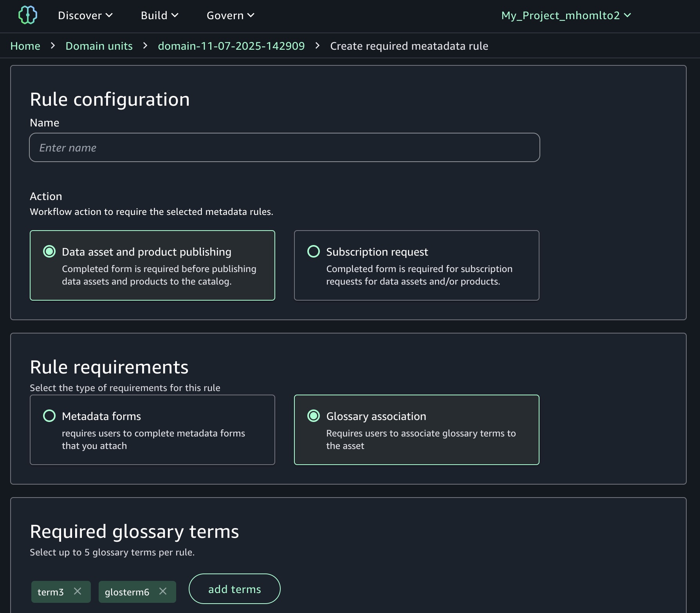Screen dimensions: 700x613
Task: Select Subscription request radio option
Action: (314, 251)
